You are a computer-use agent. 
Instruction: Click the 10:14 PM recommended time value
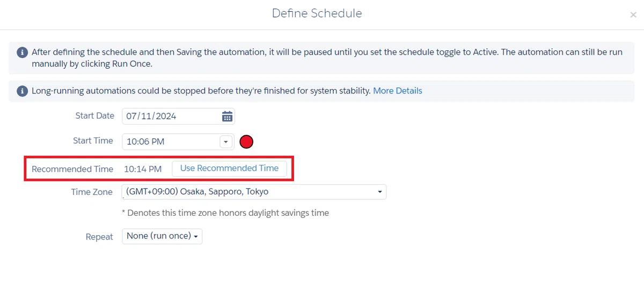click(x=143, y=169)
